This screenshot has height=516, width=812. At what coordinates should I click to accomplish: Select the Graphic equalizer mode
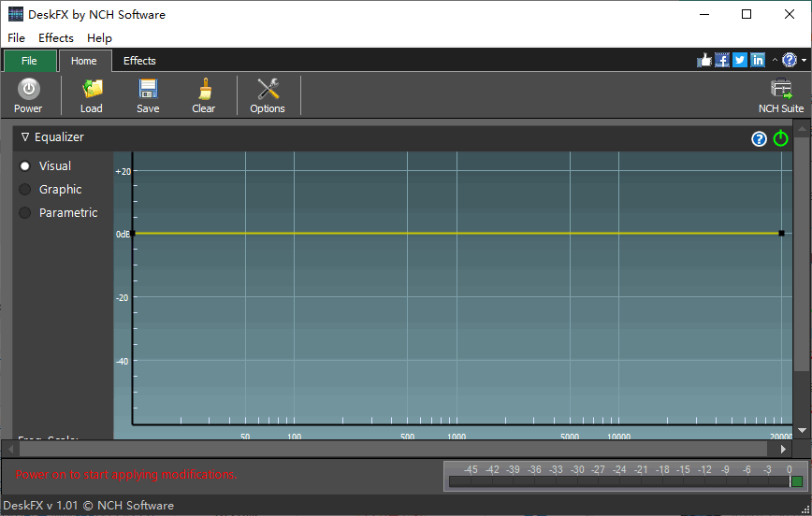(x=25, y=190)
